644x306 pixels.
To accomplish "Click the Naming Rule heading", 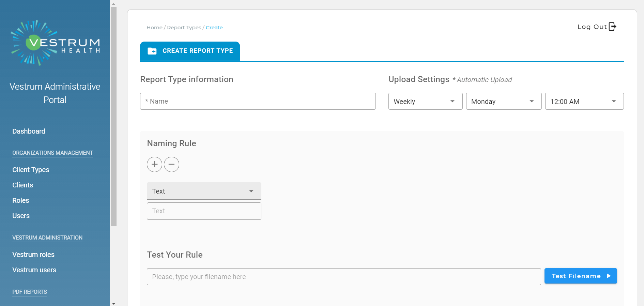I will [x=171, y=143].
